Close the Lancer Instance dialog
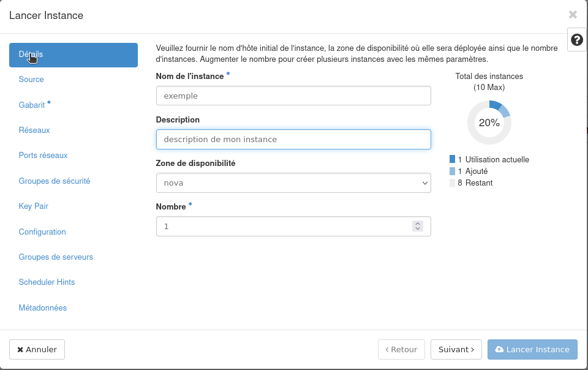Screen dimensions: 588x370 (573, 15)
